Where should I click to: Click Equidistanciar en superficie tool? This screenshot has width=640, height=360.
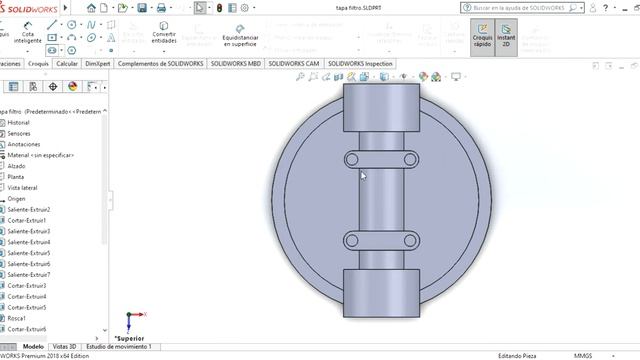click(240, 35)
